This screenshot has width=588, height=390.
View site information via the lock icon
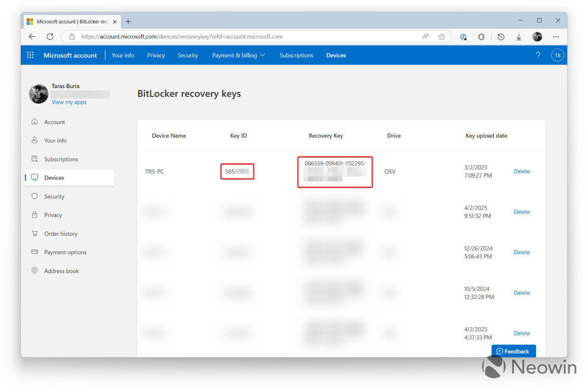coord(72,37)
